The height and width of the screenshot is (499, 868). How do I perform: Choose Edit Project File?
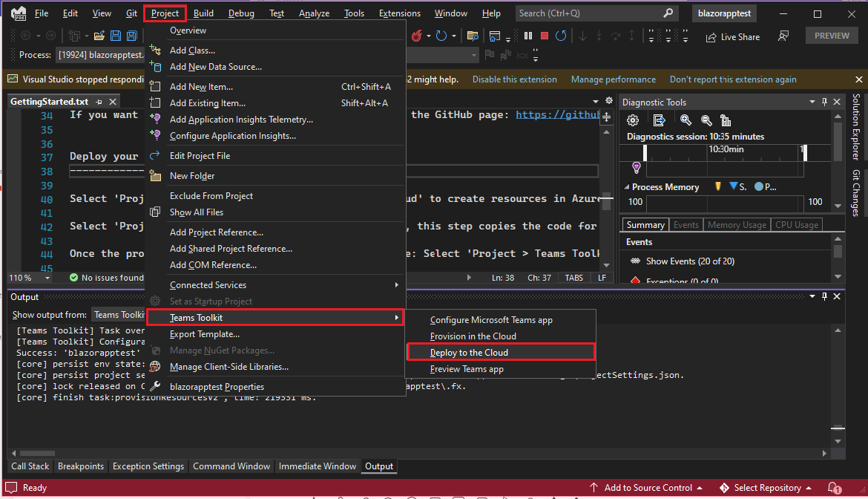(x=275, y=156)
